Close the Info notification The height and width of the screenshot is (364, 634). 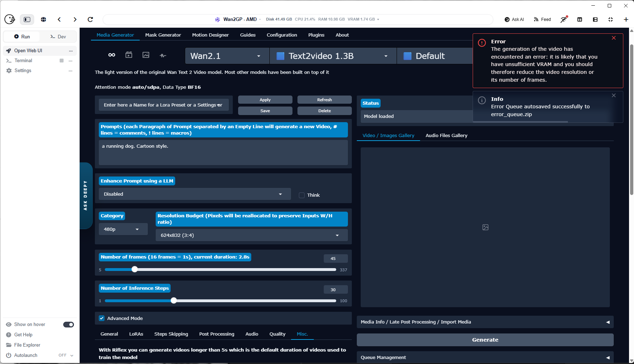614,96
